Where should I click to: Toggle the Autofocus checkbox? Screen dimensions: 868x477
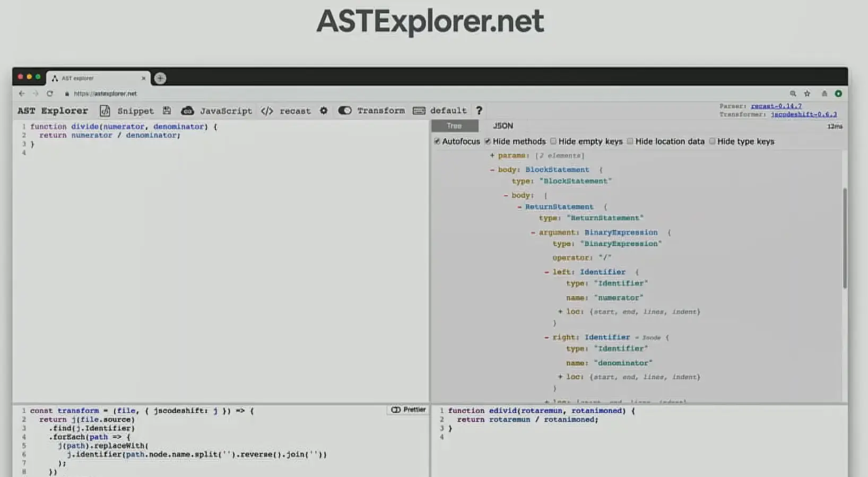(437, 141)
